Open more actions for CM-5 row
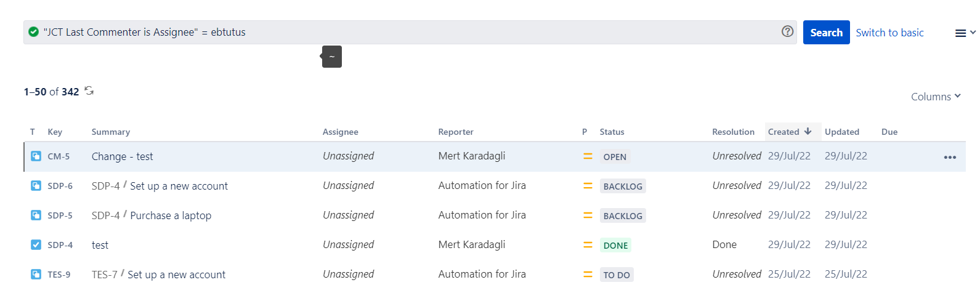Screen dimensions: 980x293 pyautogui.click(x=950, y=157)
